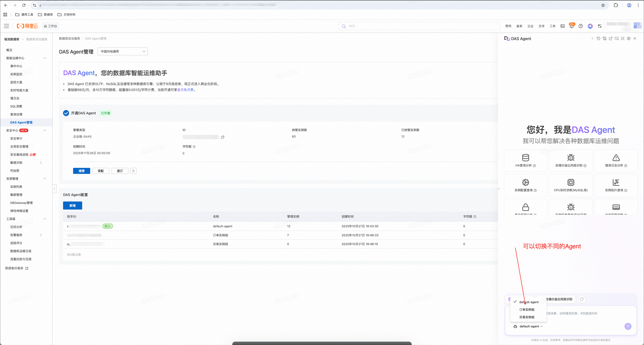Viewport: 644px width, 345px height.
Task: Click the 错误日志分析 warning icon
Action: 616,158
